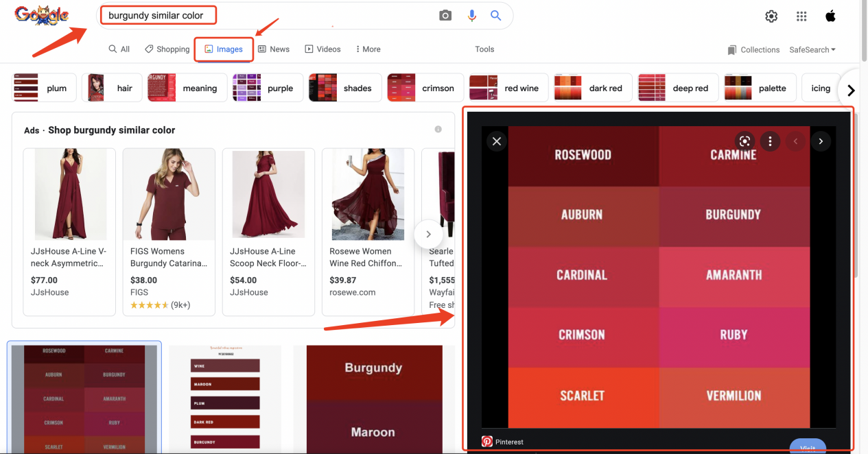Switch to the Shopping tab
Screen dimensions: 868x454
pos(167,49)
